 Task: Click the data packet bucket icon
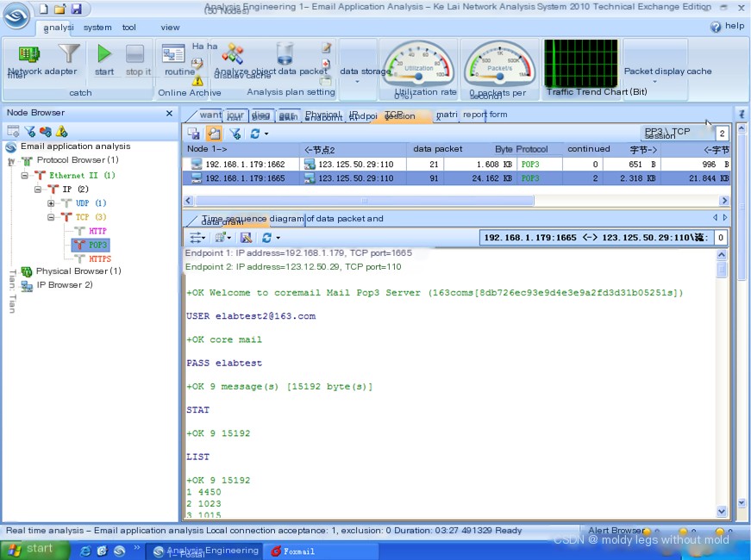pos(285,54)
